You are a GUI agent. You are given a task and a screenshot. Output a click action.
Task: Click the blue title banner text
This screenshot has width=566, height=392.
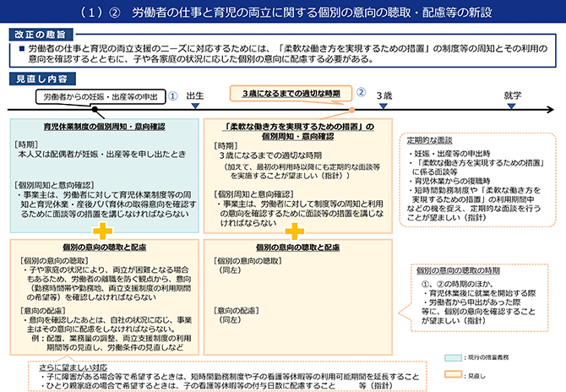[286, 13]
